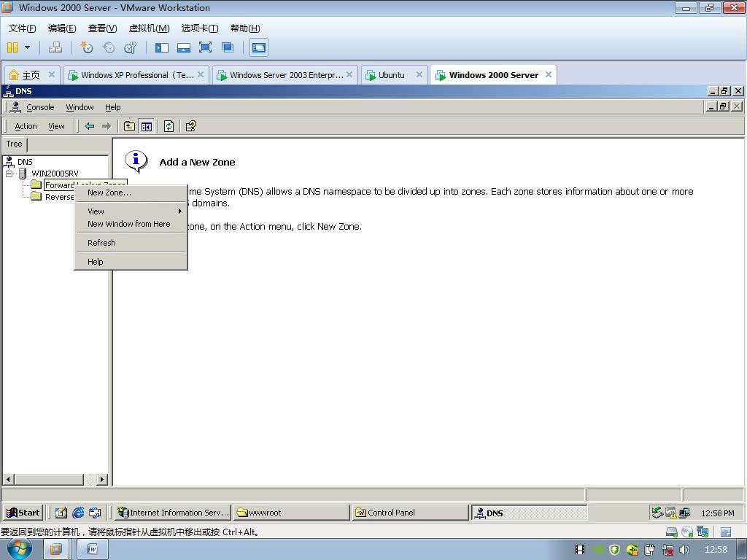Close the Windows 2000 Server tab
This screenshot has width=747, height=560.
pyautogui.click(x=549, y=74)
